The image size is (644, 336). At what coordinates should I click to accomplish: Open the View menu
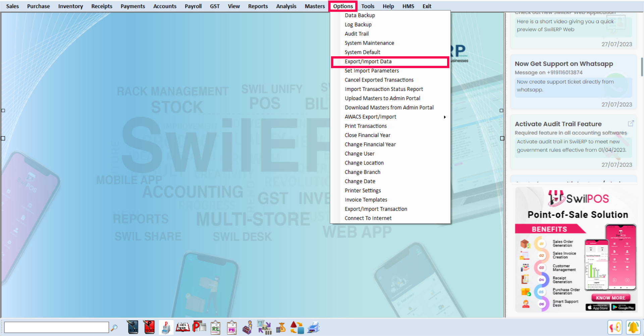[x=234, y=6]
